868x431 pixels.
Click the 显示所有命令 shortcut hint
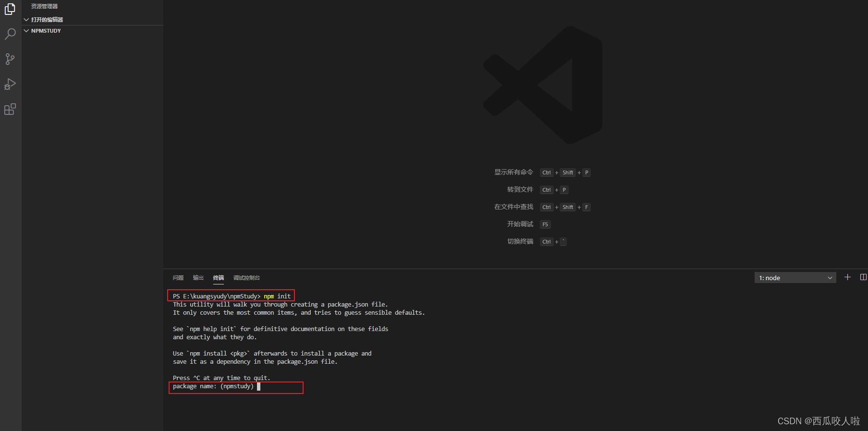point(513,172)
